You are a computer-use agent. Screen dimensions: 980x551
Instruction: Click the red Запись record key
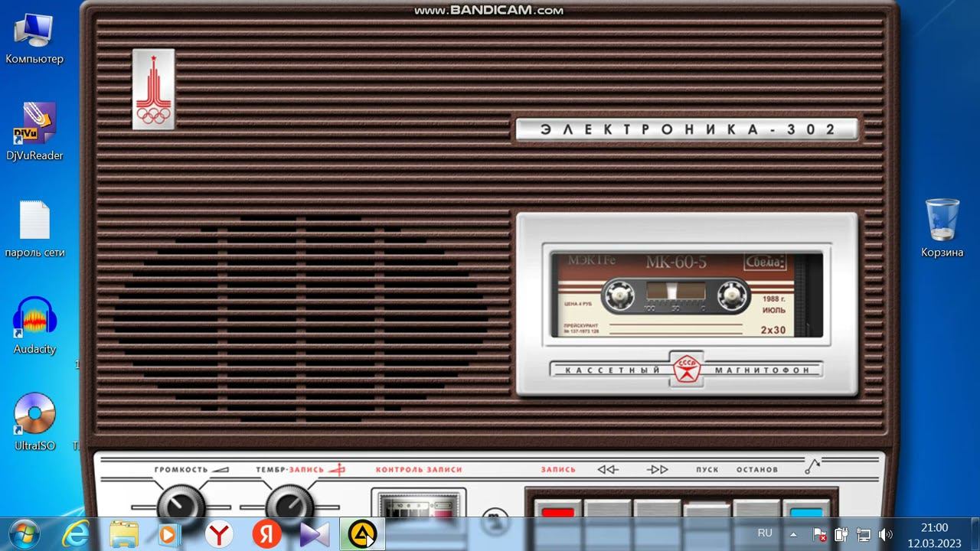pos(557,509)
